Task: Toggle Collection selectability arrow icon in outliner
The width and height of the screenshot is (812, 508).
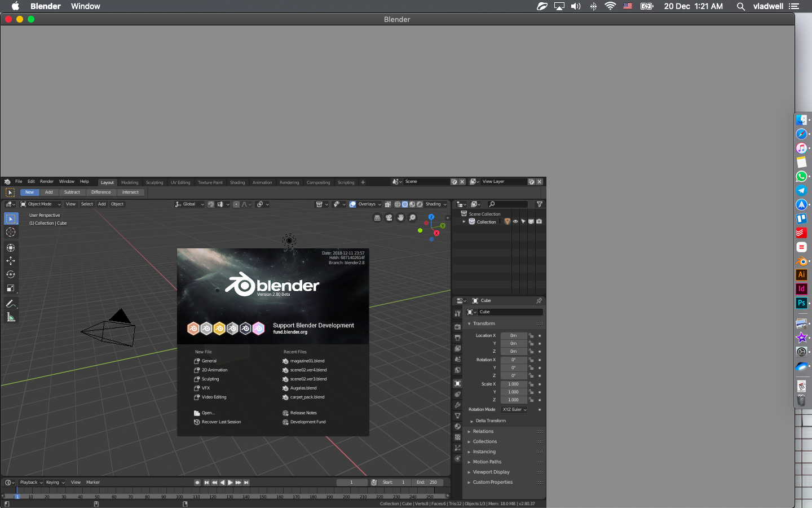Action: [x=523, y=222]
